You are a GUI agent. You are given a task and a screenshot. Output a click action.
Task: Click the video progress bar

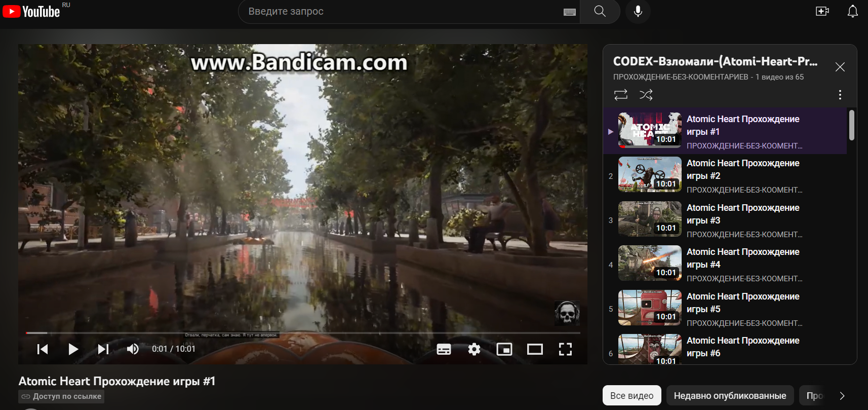(x=303, y=333)
